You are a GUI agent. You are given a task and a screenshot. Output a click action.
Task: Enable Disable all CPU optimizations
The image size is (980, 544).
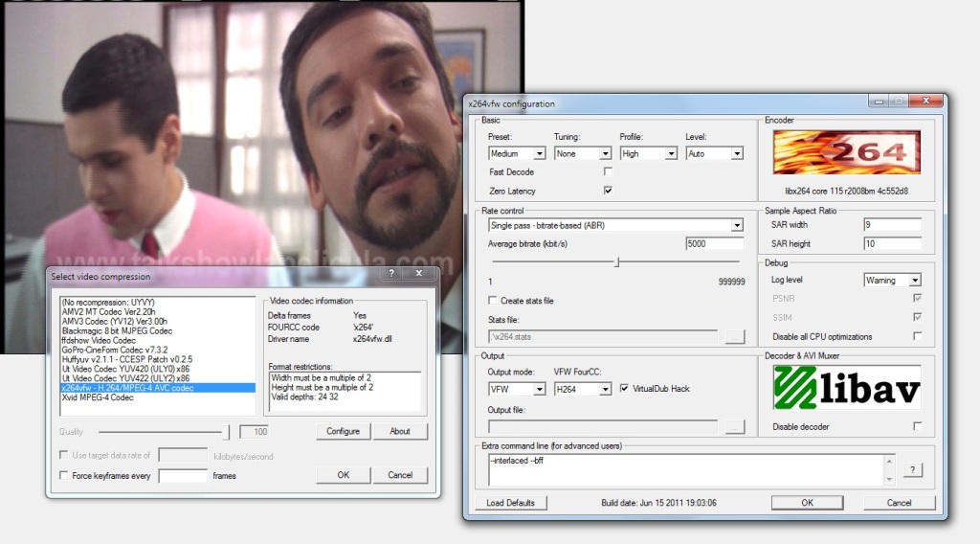pyautogui.click(x=917, y=336)
